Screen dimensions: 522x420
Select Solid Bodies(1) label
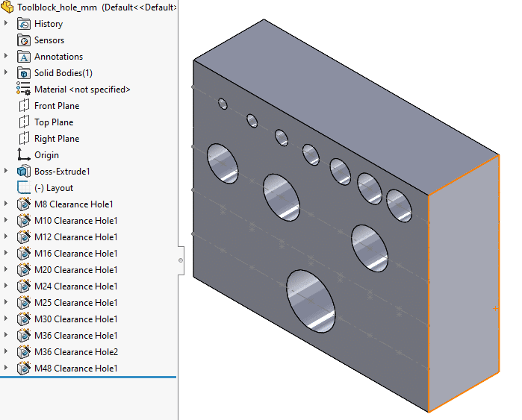[63, 73]
